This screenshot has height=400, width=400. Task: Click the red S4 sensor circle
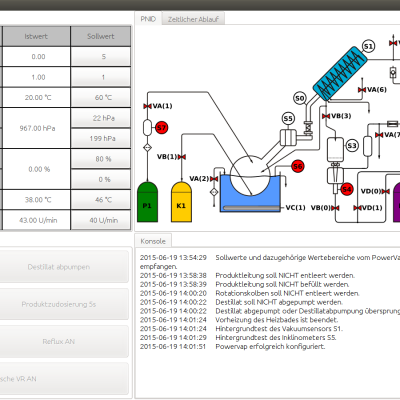click(x=347, y=189)
